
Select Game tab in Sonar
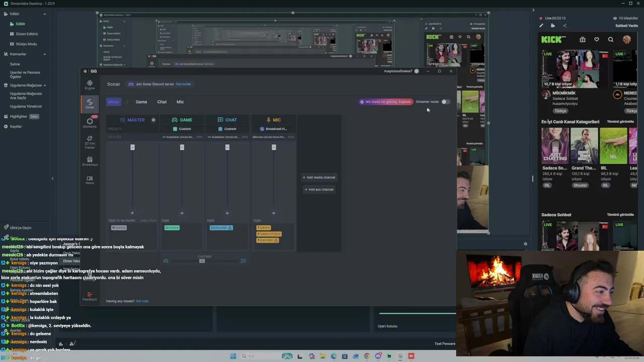coord(141,102)
